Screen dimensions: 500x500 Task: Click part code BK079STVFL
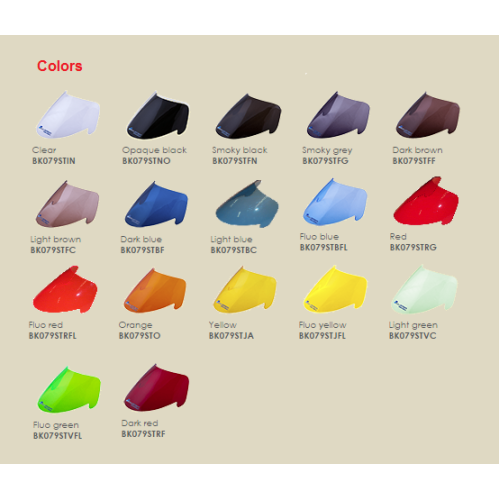57,435
